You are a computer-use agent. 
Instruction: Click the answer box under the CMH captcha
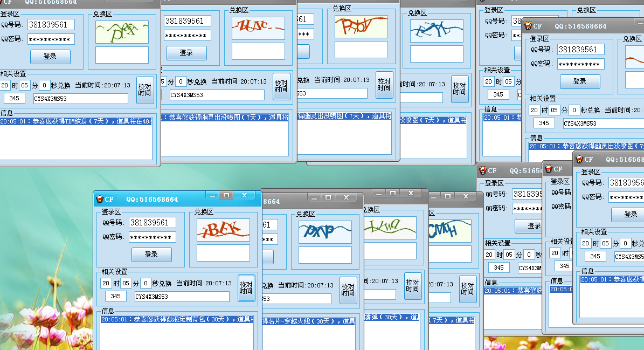[x=450, y=255]
